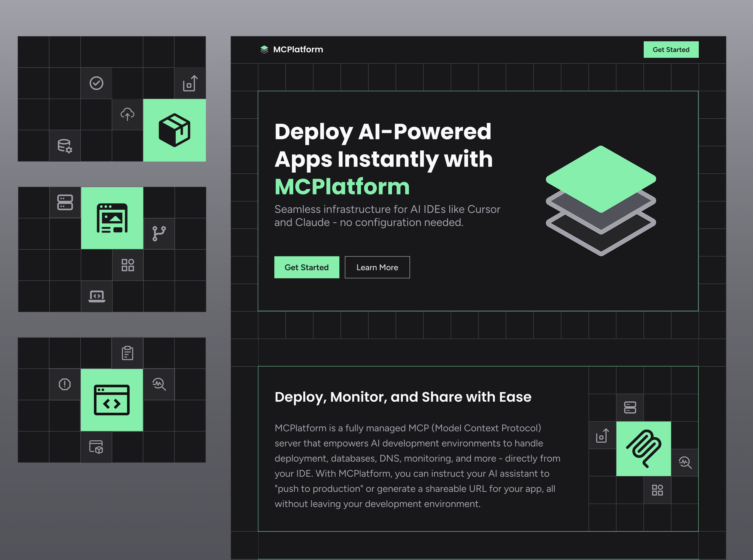Click the stacked layers hero illustration
The height and width of the screenshot is (560, 753).
[x=601, y=201]
